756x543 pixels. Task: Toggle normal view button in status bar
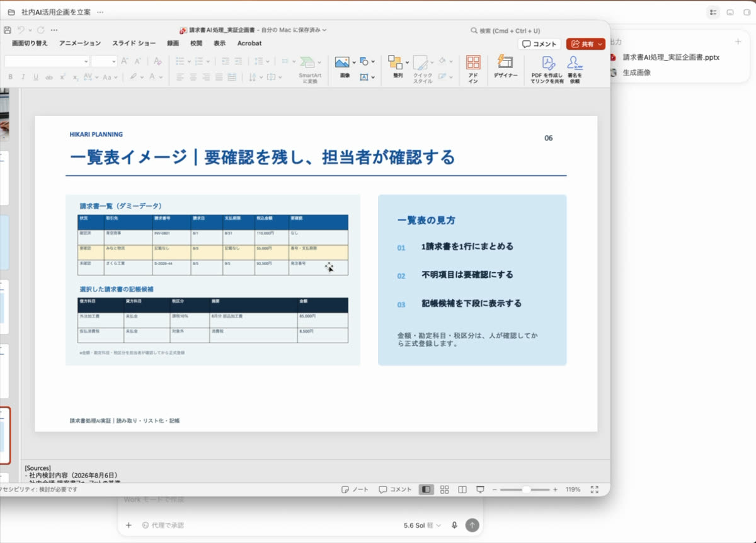point(427,489)
